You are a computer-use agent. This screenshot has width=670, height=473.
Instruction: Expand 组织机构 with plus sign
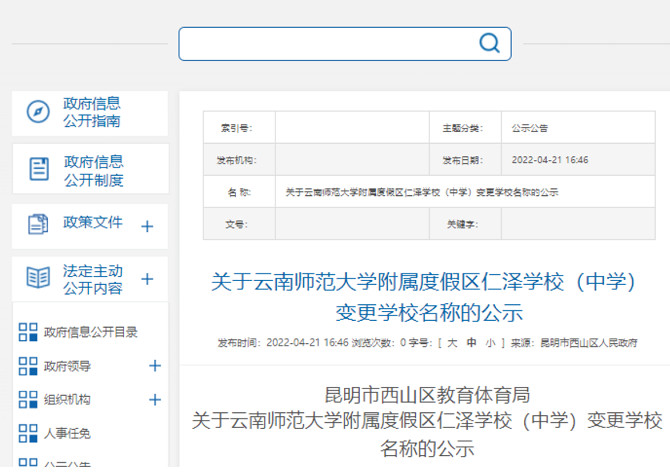(x=155, y=400)
